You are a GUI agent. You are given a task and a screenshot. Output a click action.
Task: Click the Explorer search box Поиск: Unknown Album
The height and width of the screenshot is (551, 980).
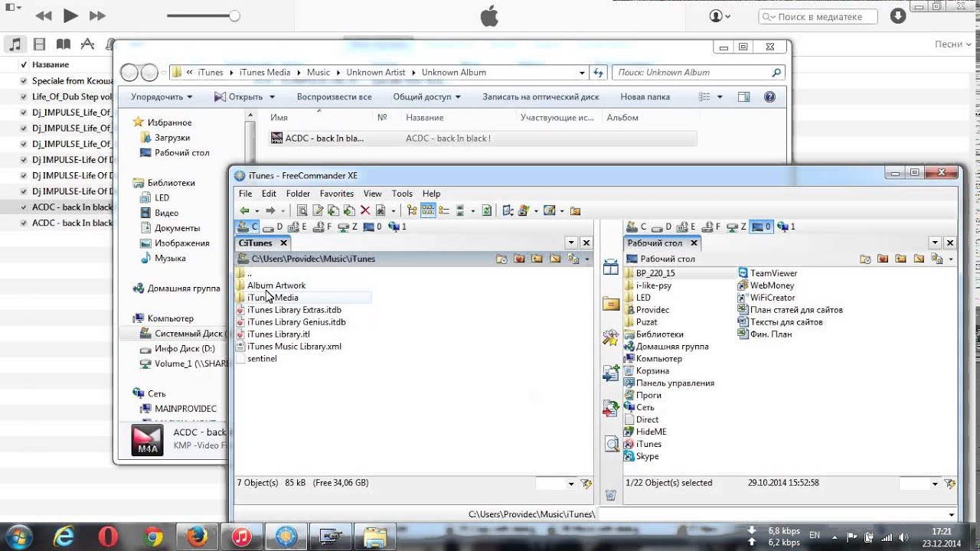[x=697, y=73]
